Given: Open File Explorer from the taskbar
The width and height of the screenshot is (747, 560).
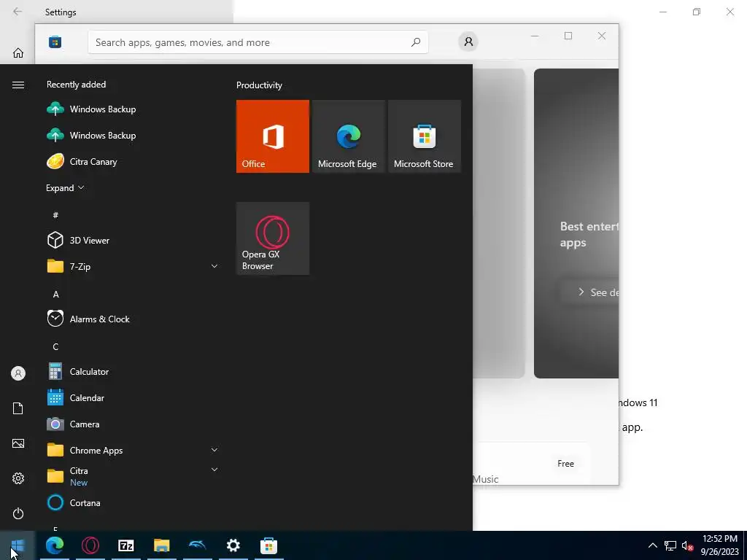Looking at the screenshot, I should 161,545.
